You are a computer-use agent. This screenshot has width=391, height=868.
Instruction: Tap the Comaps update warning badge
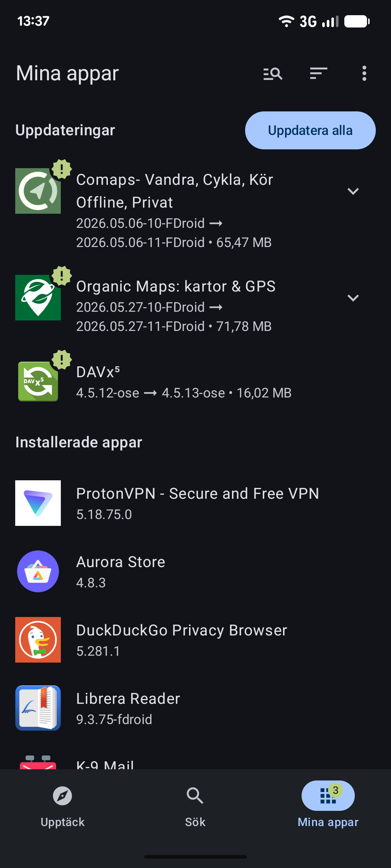[62, 169]
